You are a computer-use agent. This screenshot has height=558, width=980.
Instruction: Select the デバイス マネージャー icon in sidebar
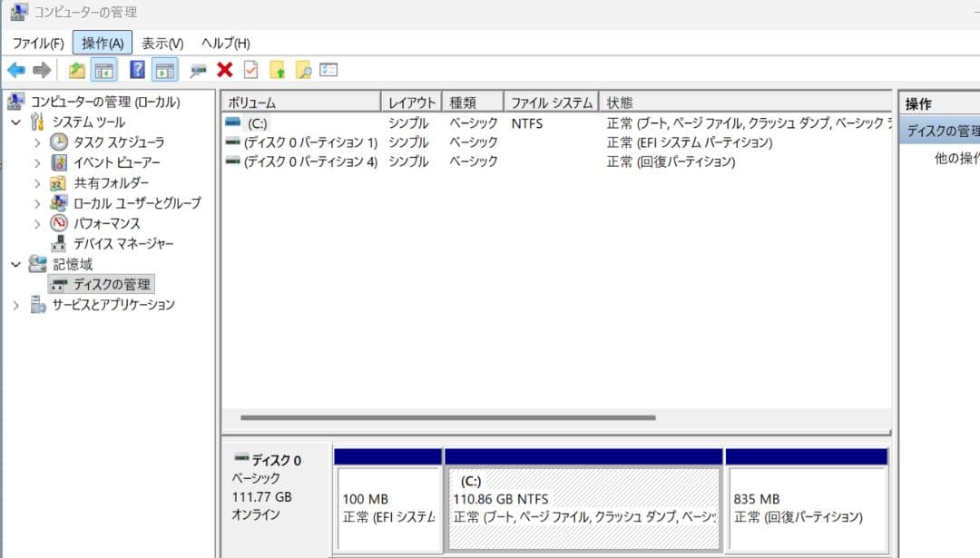[57, 243]
